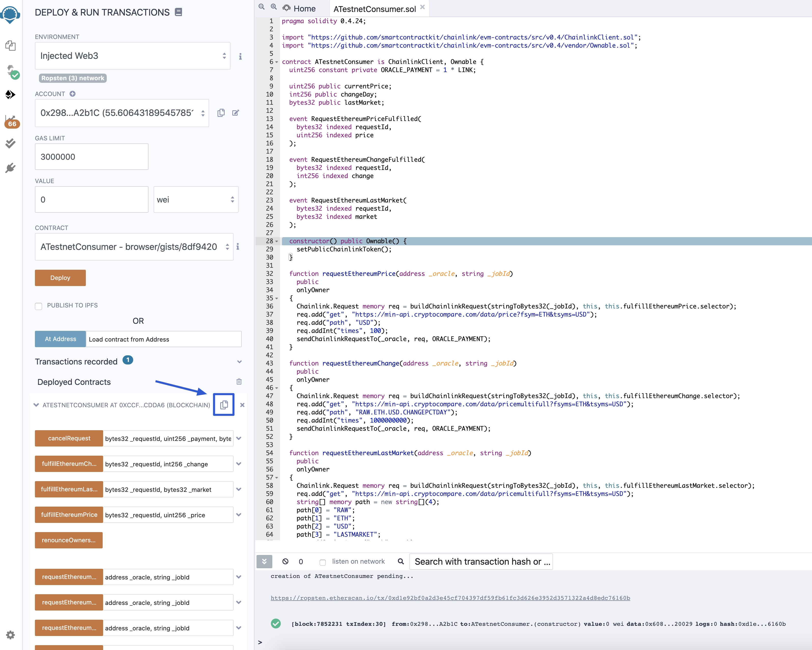
Task: Expand the Transactions recorded section
Action: tap(239, 362)
